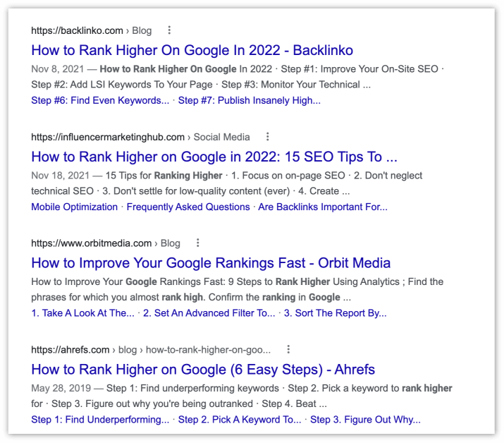Select '2. Set An Advanced Filter To...' sitelink
Viewport: 504px width, 443px height.
[x=209, y=313]
